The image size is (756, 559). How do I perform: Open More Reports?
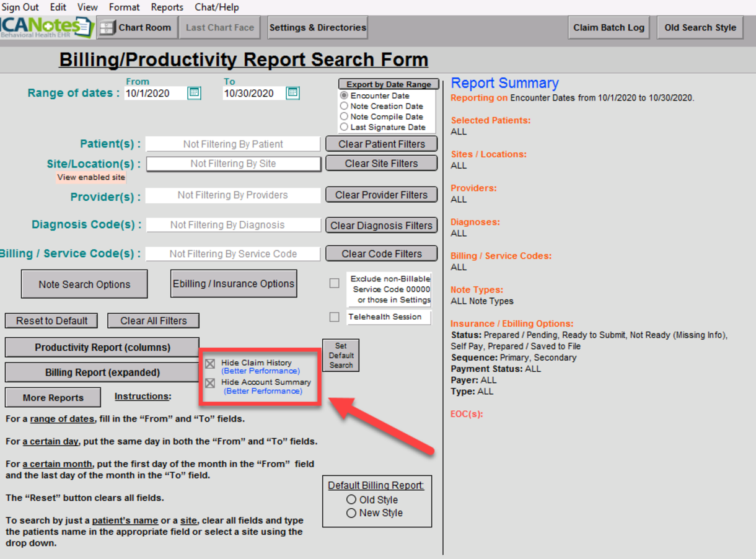point(53,398)
